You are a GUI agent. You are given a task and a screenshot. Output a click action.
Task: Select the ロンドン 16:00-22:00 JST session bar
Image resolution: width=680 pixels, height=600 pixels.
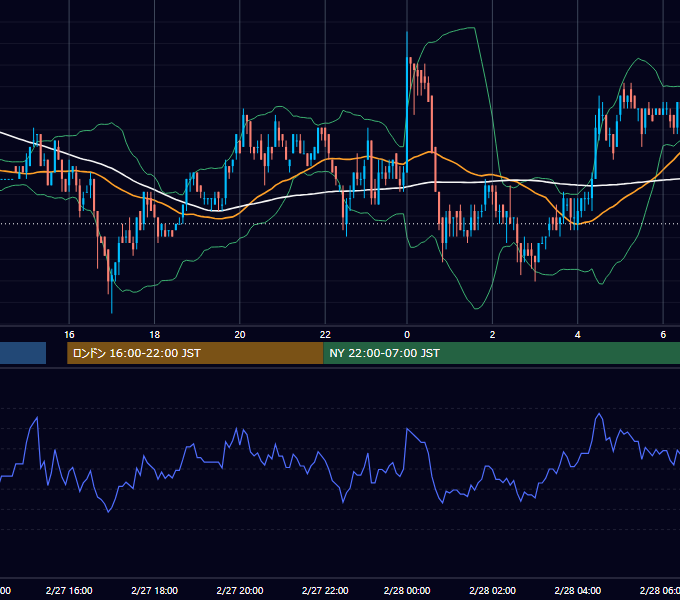tap(195, 353)
